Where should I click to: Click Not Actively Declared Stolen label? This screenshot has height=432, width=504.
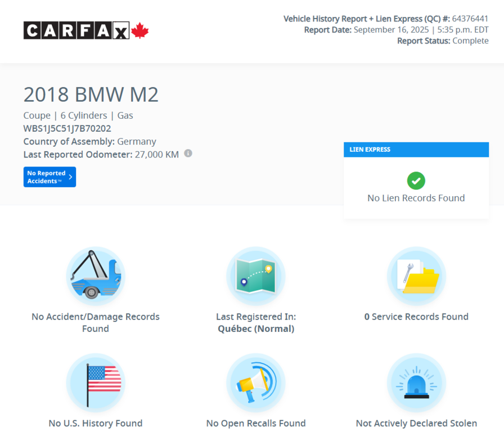pyautogui.click(x=416, y=423)
